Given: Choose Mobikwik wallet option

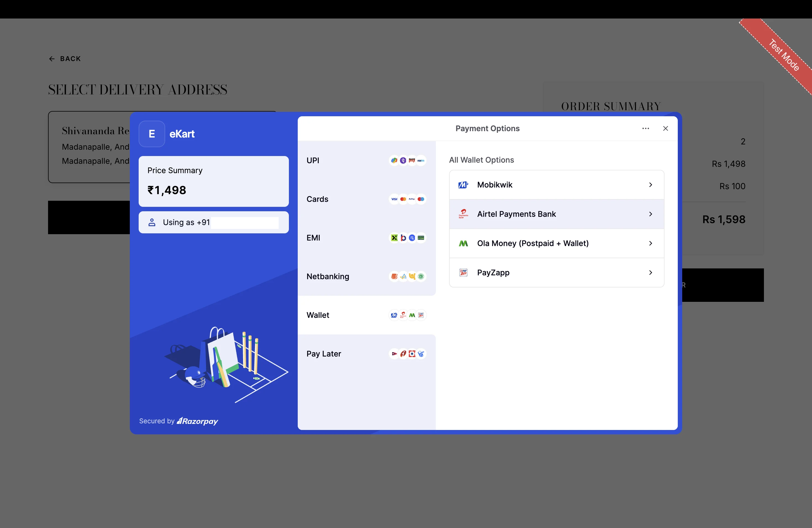Looking at the screenshot, I should tap(557, 185).
